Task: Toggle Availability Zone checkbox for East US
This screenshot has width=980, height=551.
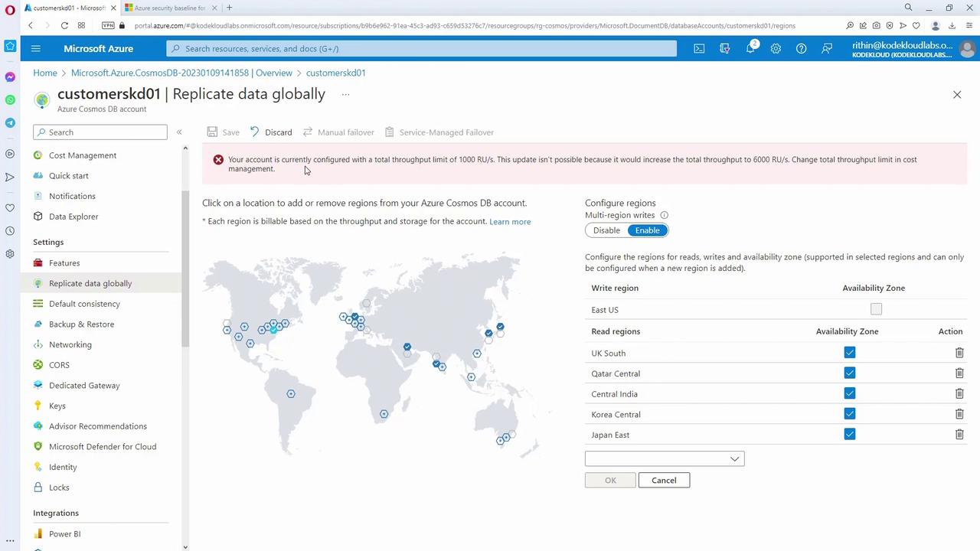Action: pyautogui.click(x=876, y=309)
